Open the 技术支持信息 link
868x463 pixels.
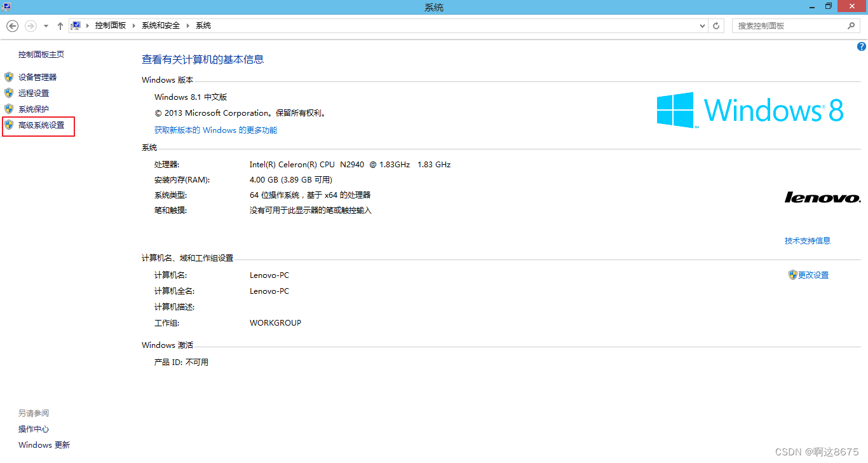pos(808,240)
